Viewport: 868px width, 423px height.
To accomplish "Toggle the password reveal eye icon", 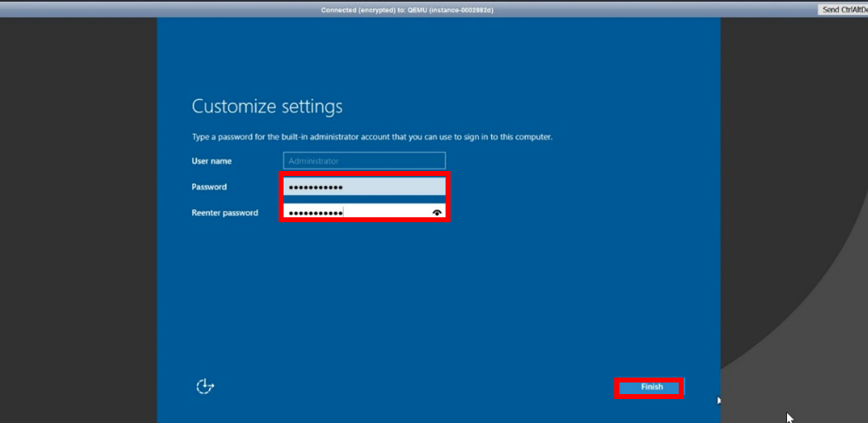I will pyautogui.click(x=437, y=212).
